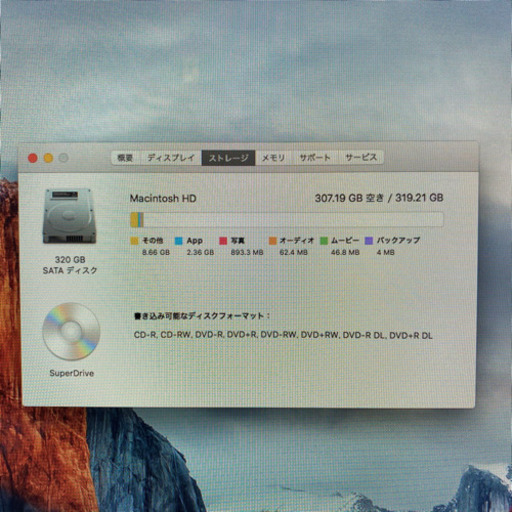The image size is (512, 512).
Task: Click the 307.19 GB 空き / 319.21 GB text
Action: [x=379, y=198]
